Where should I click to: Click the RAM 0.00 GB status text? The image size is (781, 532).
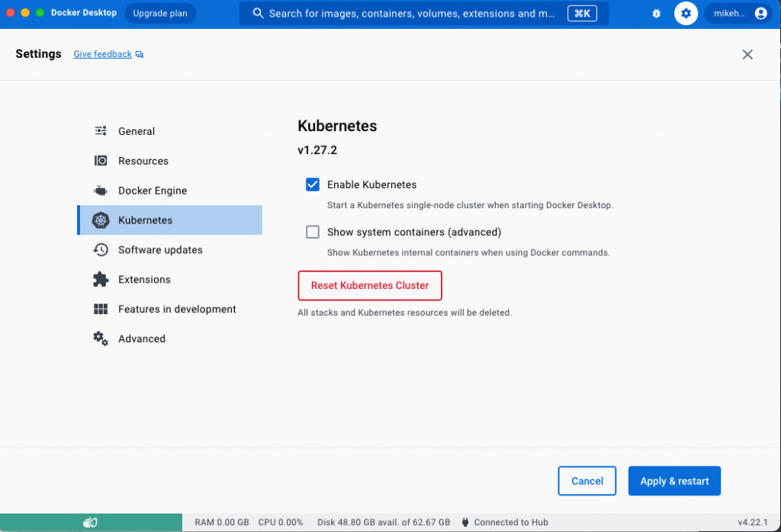pos(222,522)
